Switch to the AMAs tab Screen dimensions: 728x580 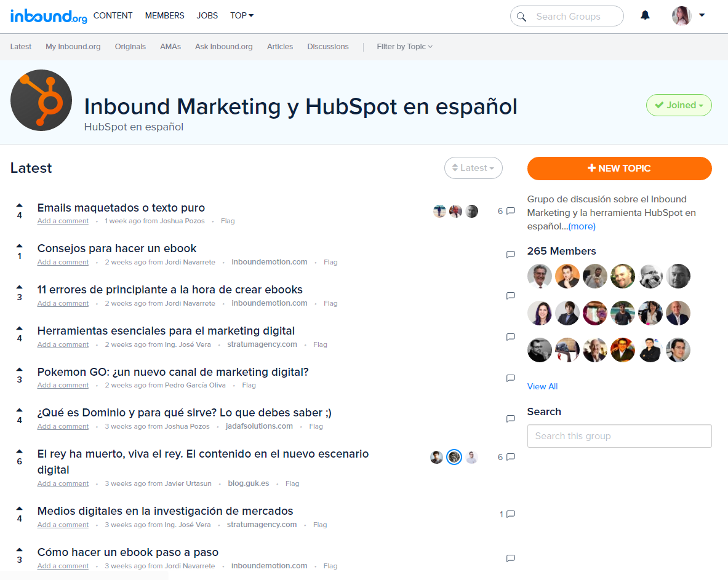click(x=170, y=47)
